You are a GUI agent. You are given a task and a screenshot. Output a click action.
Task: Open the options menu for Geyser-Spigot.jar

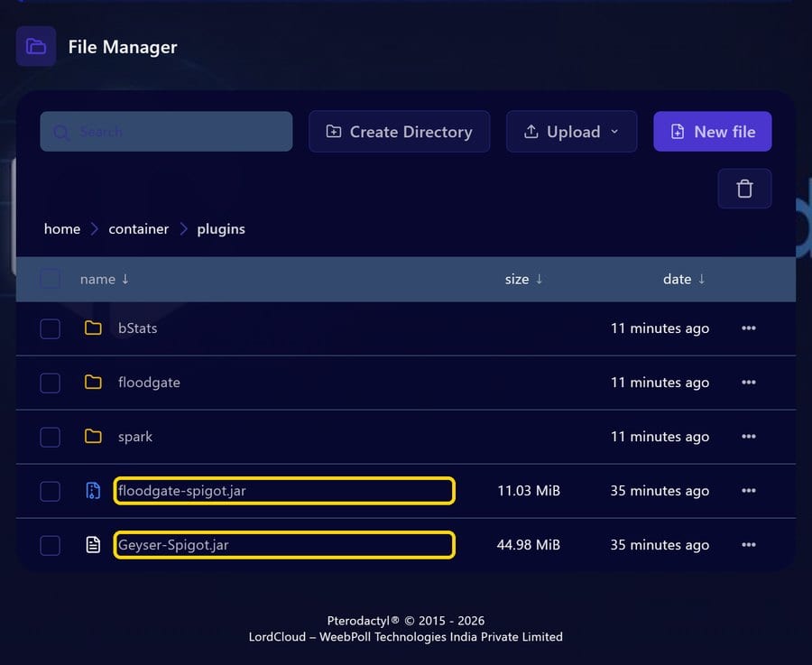tap(748, 545)
